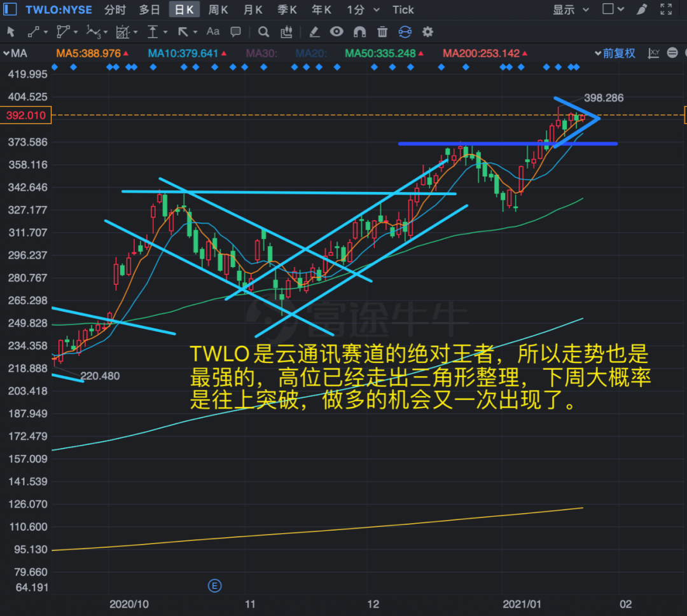Select the price range measurement tool
The width and height of the screenshot is (687, 616).
(153, 32)
